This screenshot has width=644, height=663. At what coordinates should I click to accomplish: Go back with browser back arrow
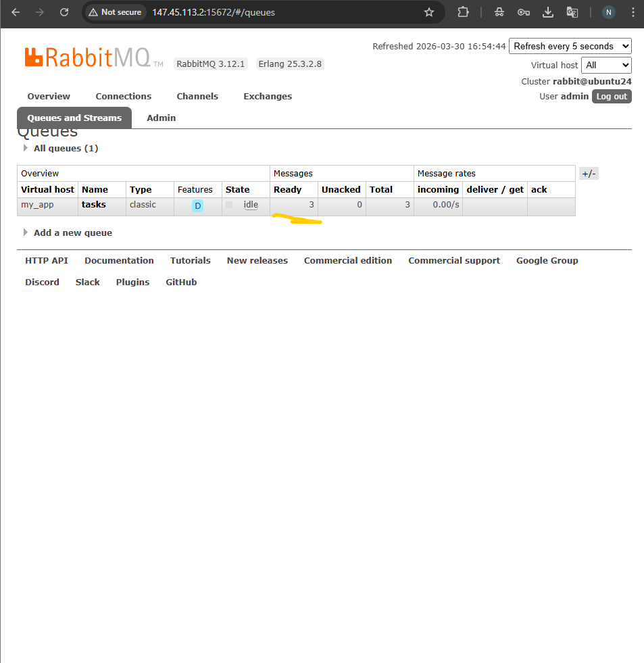(16, 12)
